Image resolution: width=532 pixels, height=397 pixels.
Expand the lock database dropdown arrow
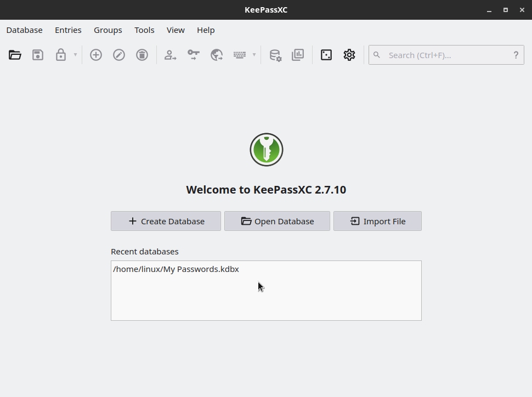tap(75, 55)
